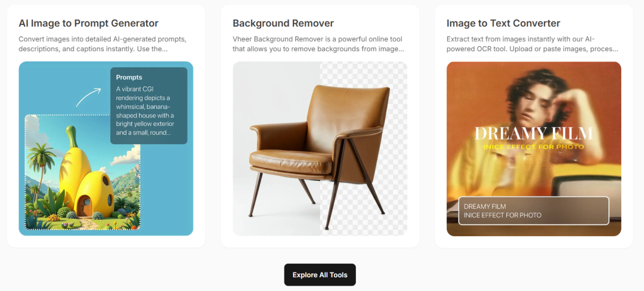Viewport: 644px width, 291px height.
Task: Click the yellow INICE EFFECT FOR PHOTO caption
Action: point(534,147)
